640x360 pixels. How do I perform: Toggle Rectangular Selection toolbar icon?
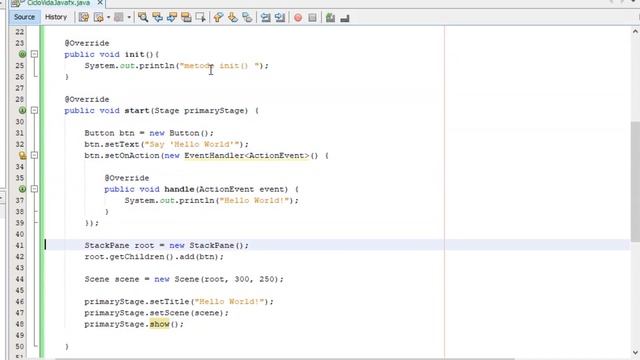[x=201, y=18]
